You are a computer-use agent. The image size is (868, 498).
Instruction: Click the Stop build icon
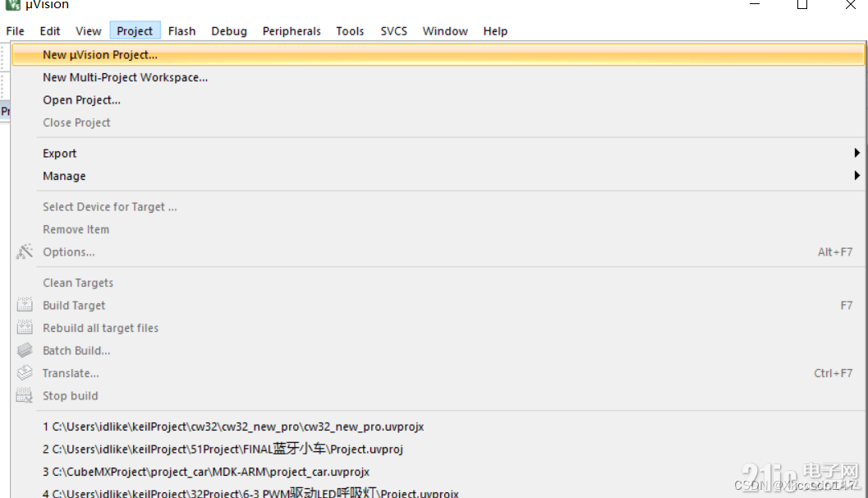click(25, 395)
